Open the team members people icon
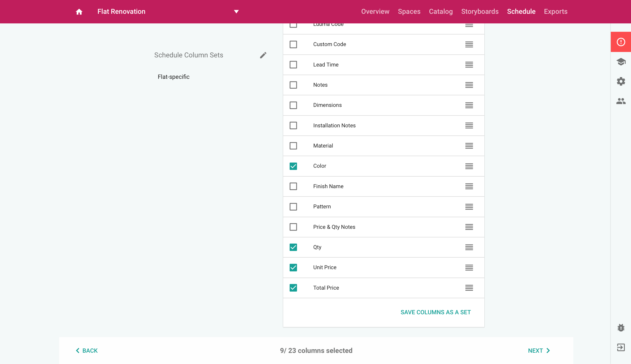The height and width of the screenshot is (364, 631). [621, 101]
